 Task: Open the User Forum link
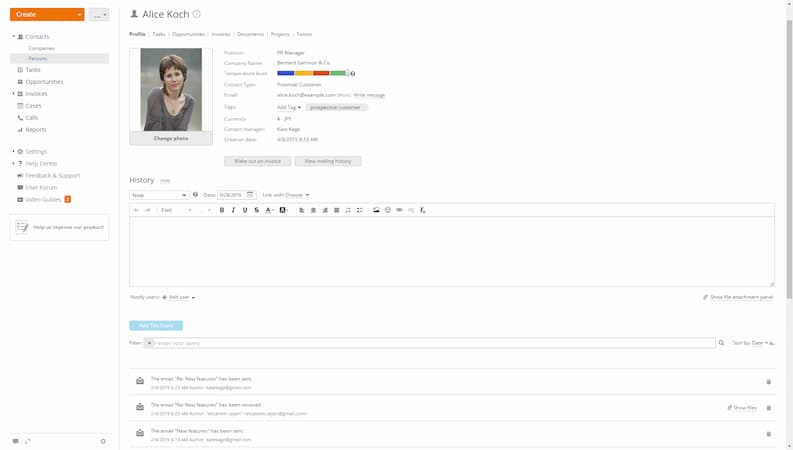(x=41, y=188)
